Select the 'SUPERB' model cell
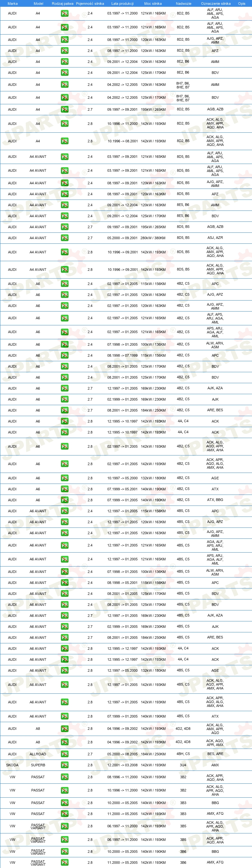 click(38, 765)
